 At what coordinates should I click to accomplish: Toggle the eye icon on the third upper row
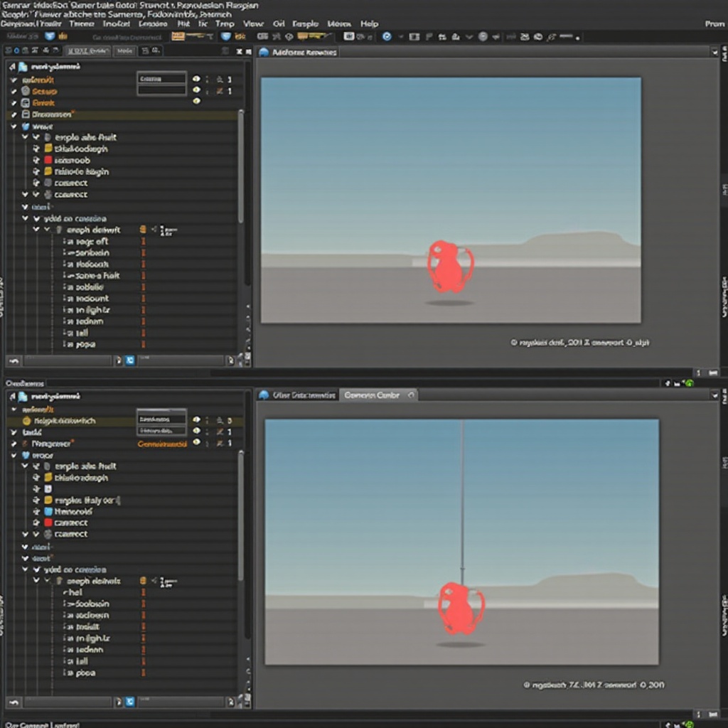pyautogui.click(x=196, y=102)
